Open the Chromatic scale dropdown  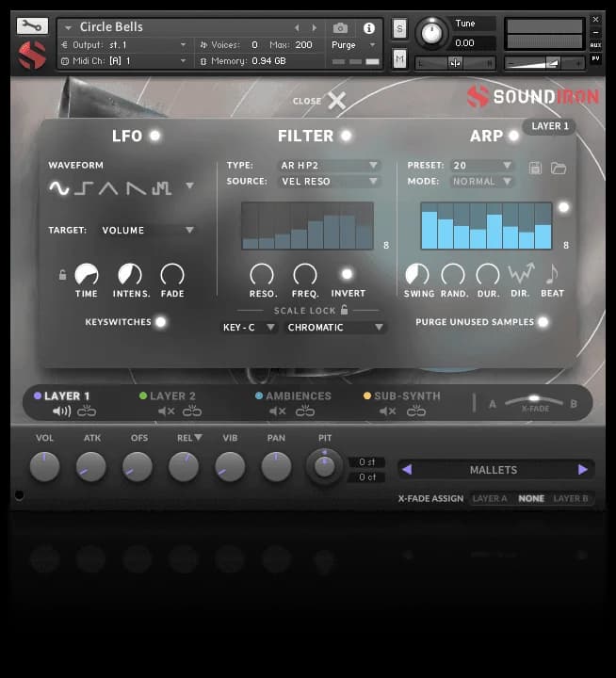tap(336, 328)
